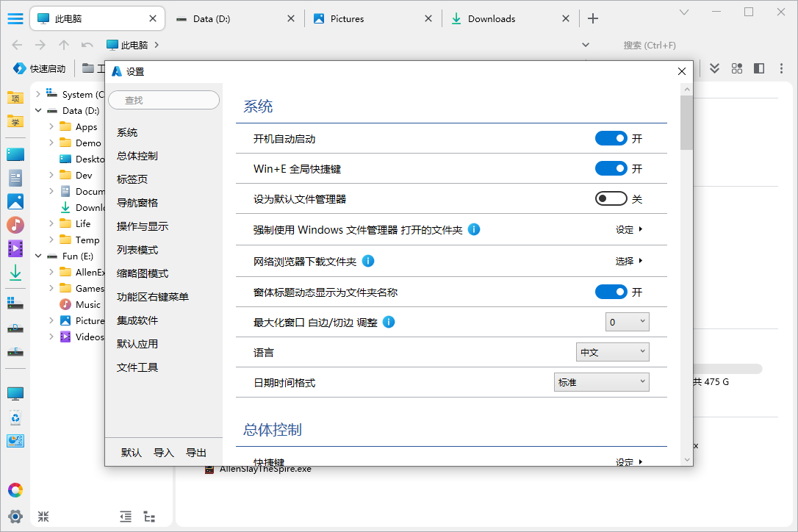Open This PC monitor sidebar icon
The image size is (798, 532).
(x=15, y=394)
